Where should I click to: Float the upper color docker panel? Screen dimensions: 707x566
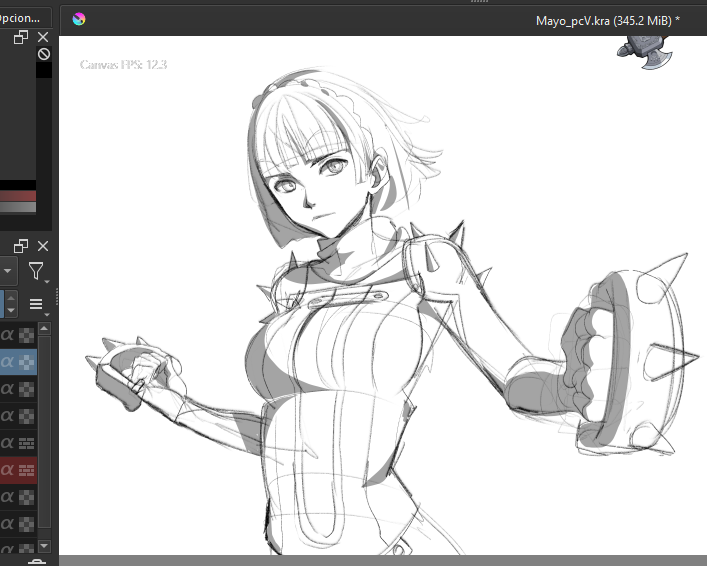click(21, 37)
